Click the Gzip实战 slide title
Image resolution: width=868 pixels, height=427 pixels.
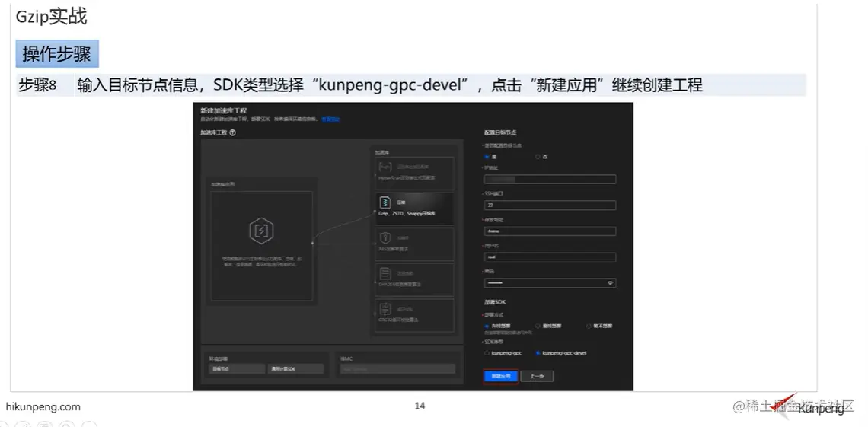52,17
